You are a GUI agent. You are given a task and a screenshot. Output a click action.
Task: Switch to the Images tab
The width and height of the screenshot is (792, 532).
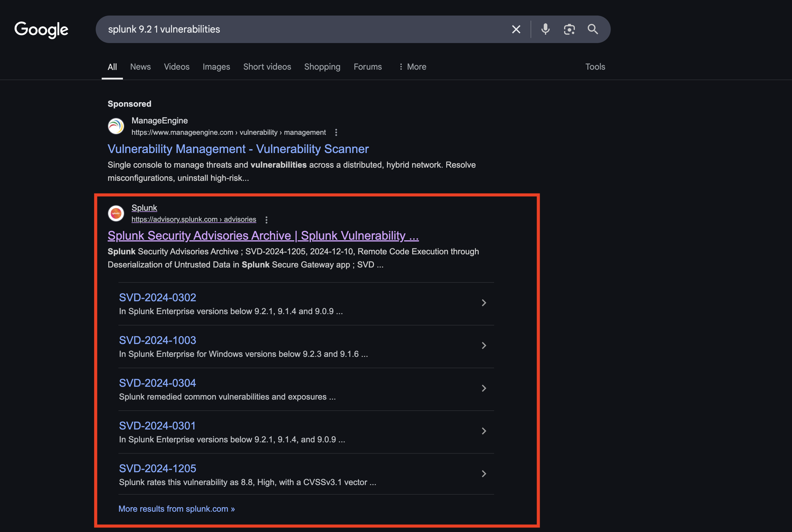[216, 67]
